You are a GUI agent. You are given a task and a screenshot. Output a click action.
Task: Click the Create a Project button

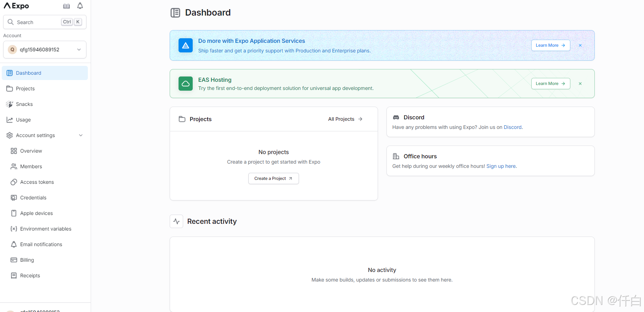click(273, 178)
